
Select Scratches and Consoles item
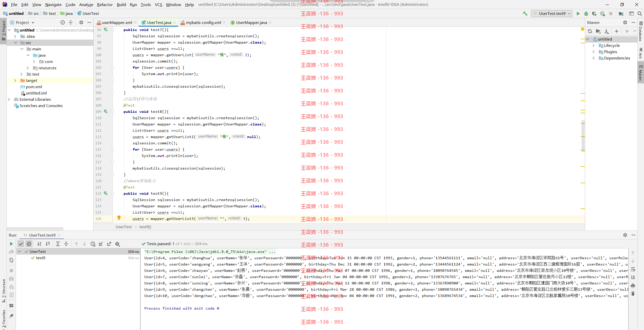(41, 106)
